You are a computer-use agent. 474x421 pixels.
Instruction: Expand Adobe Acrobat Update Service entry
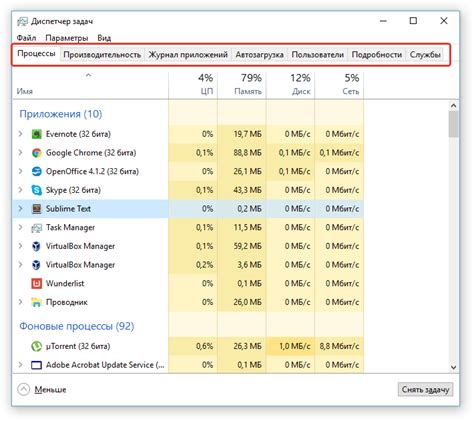point(20,365)
